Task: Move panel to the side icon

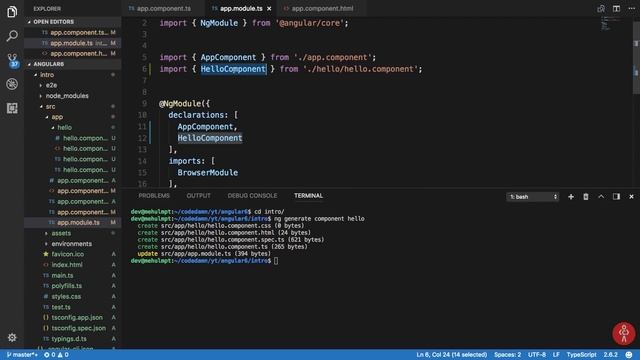Action: click(616, 197)
